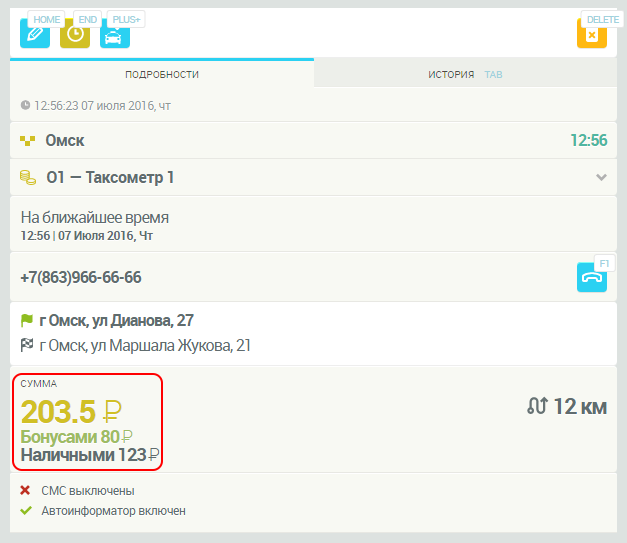Click the taxi checker icon beside Омск

pos(28,141)
